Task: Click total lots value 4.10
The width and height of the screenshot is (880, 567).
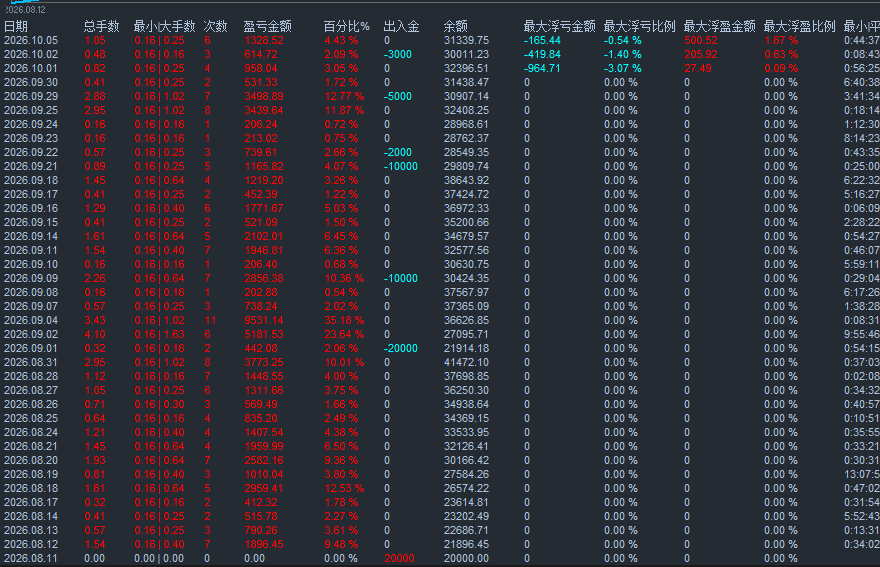Action: (x=95, y=334)
